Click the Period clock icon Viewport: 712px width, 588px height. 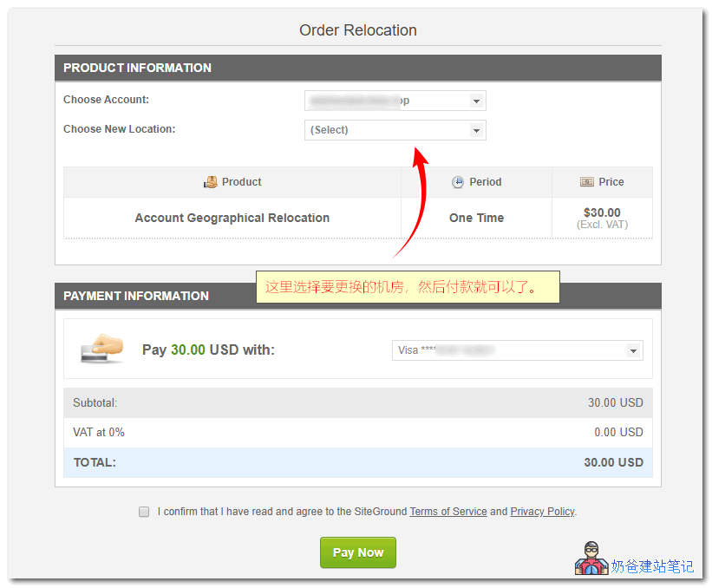458,182
